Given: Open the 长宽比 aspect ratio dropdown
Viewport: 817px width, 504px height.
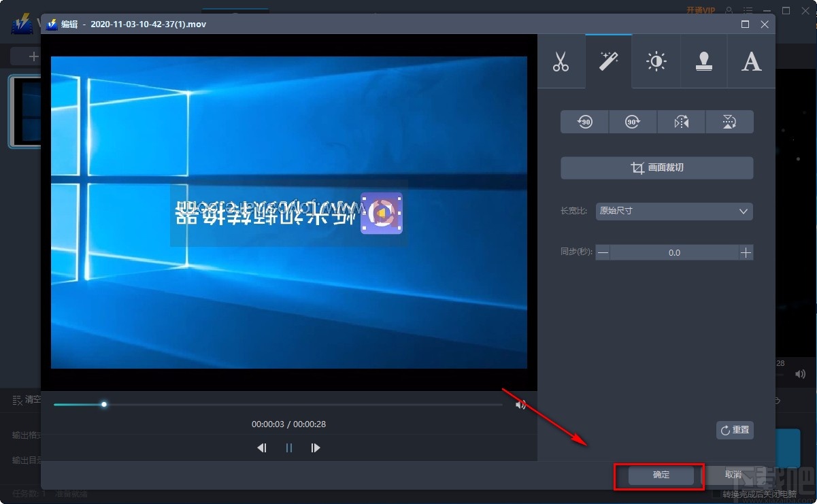Looking at the screenshot, I should pos(673,212).
